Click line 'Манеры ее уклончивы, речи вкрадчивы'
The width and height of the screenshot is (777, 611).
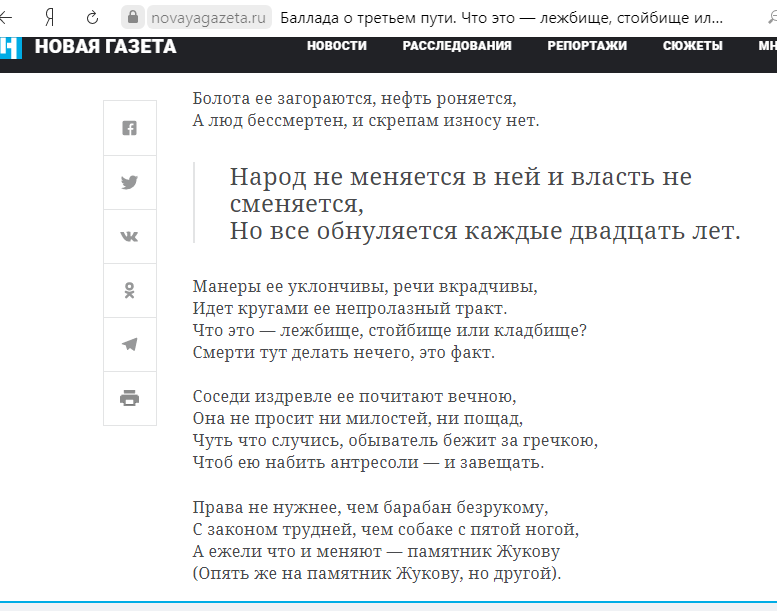tap(365, 286)
